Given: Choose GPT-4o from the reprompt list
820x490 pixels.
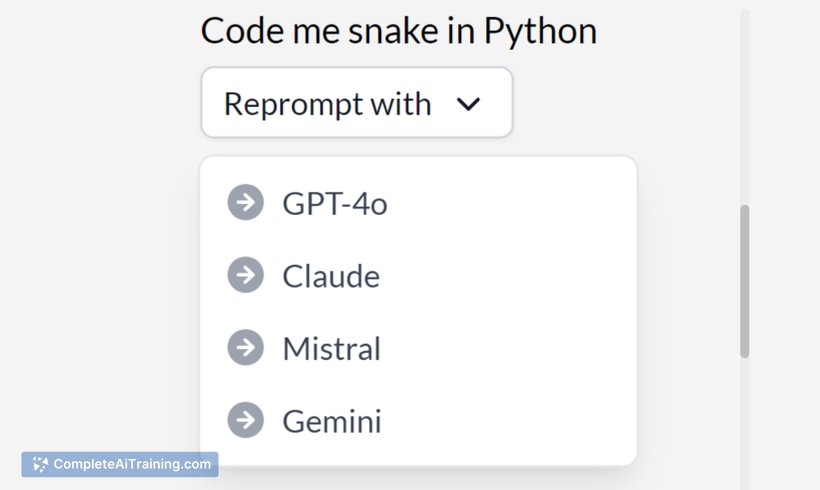Looking at the screenshot, I should (335, 203).
